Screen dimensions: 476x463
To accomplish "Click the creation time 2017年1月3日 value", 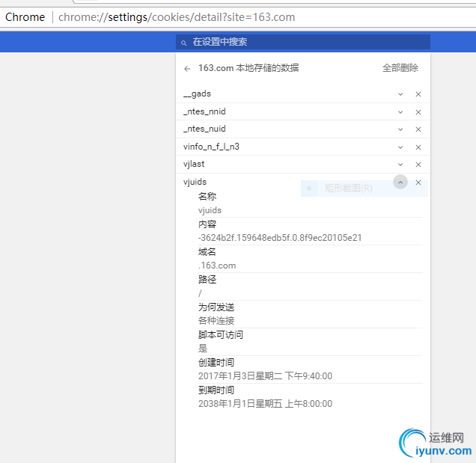I will pos(266,376).
